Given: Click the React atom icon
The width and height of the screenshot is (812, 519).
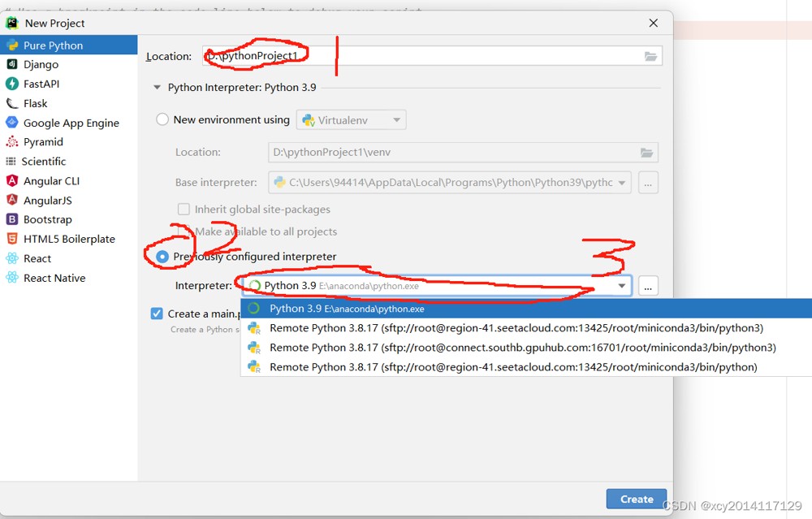Looking at the screenshot, I should [12, 258].
